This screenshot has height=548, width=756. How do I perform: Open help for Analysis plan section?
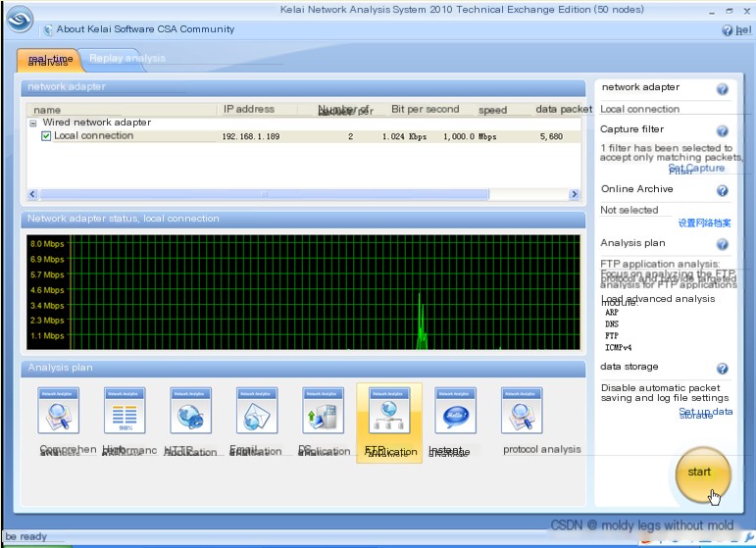click(x=722, y=245)
